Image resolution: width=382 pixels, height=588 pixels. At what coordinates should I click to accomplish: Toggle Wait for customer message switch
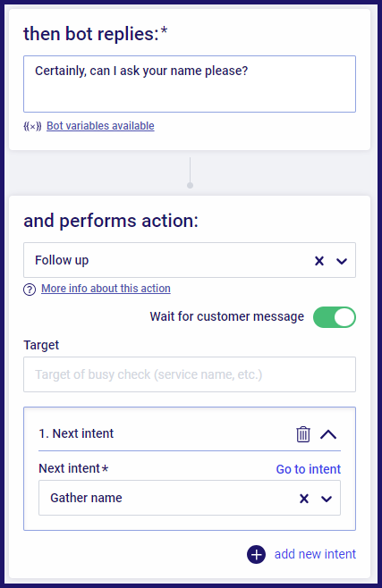pos(335,317)
